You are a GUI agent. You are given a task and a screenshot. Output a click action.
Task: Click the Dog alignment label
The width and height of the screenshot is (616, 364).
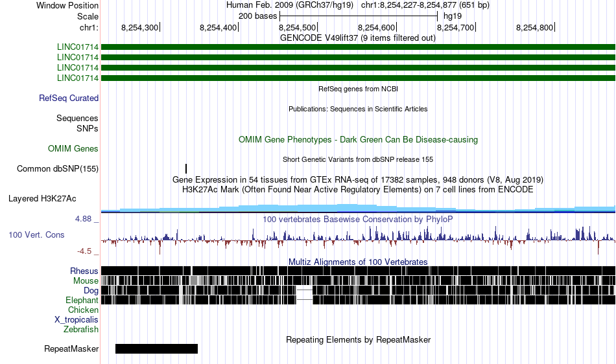pyautogui.click(x=91, y=291)
